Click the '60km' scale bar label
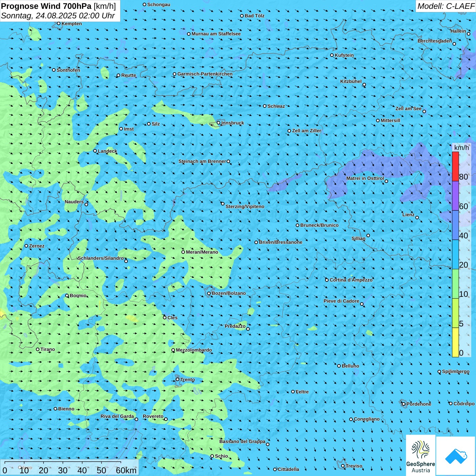This screenshot has width=476, height=476. pyautogui.click(x=126, y=470)
